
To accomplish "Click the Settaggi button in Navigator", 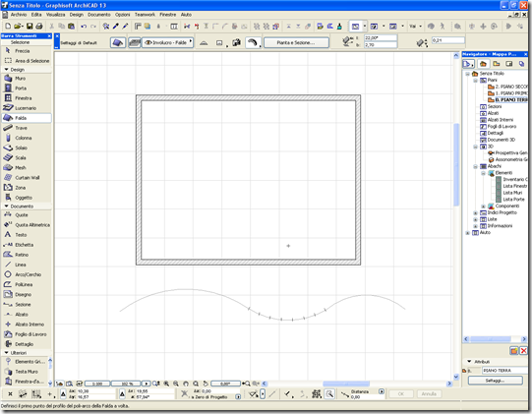I will coord(495,381).
